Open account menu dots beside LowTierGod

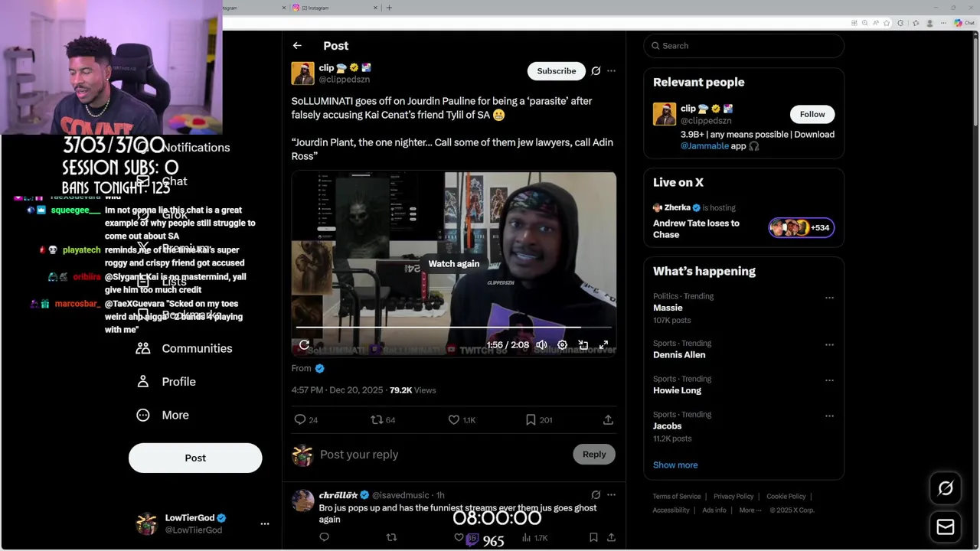(265, 524)
